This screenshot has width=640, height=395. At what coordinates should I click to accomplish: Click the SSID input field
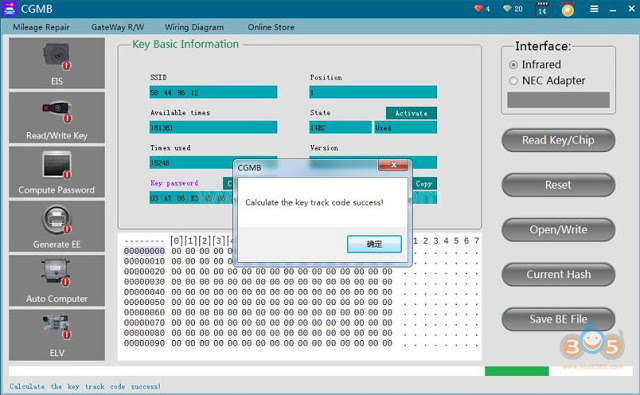(213, 92)
